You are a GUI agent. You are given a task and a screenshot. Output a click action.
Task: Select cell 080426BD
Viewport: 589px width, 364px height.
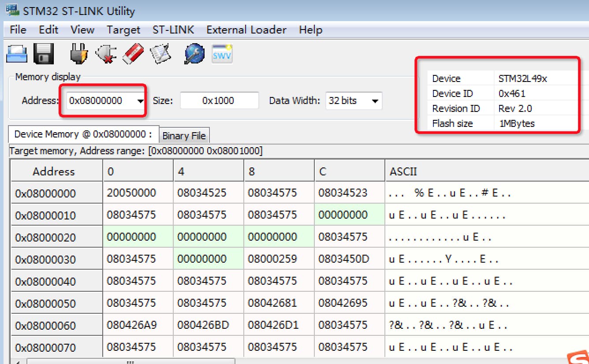208,325
